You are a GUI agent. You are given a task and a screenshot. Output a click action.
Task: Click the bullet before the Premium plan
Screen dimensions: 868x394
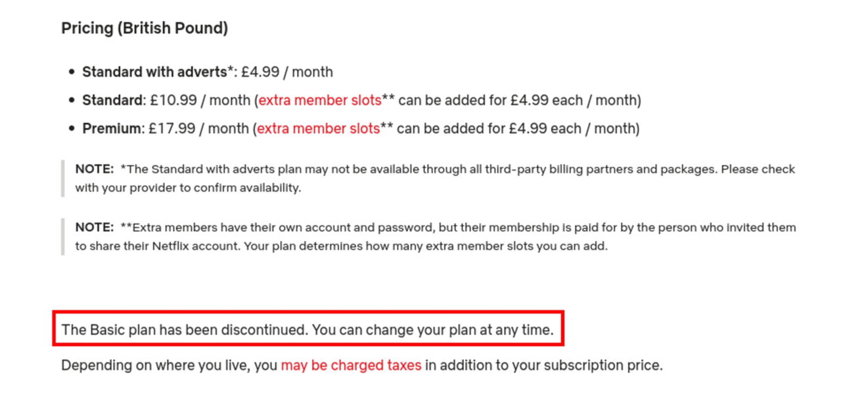point(72,129)
